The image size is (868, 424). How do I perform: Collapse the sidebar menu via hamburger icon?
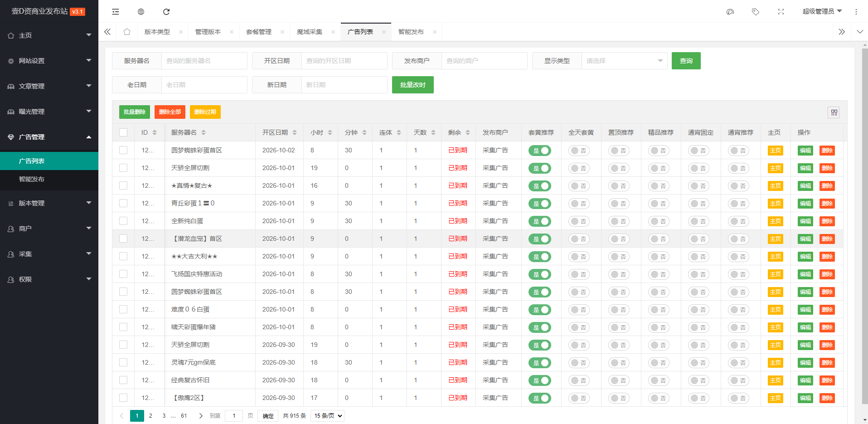coord(116,12)
